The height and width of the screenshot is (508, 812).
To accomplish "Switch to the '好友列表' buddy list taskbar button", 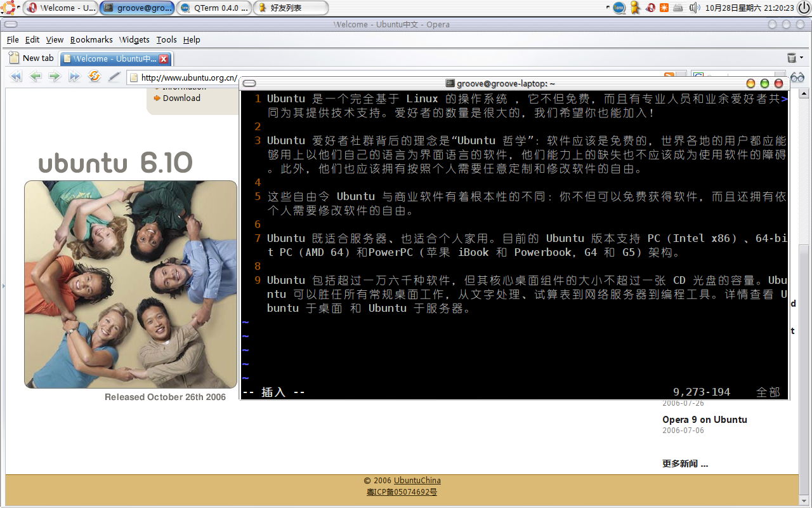I will coord(291,8).
